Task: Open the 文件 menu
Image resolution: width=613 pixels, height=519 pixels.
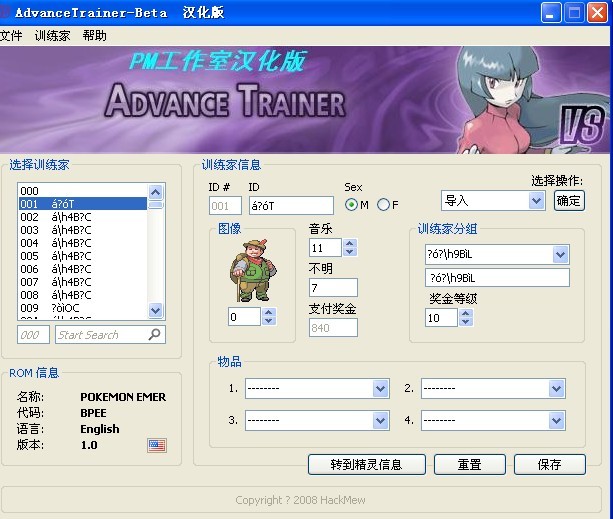Action: point(11,36)
